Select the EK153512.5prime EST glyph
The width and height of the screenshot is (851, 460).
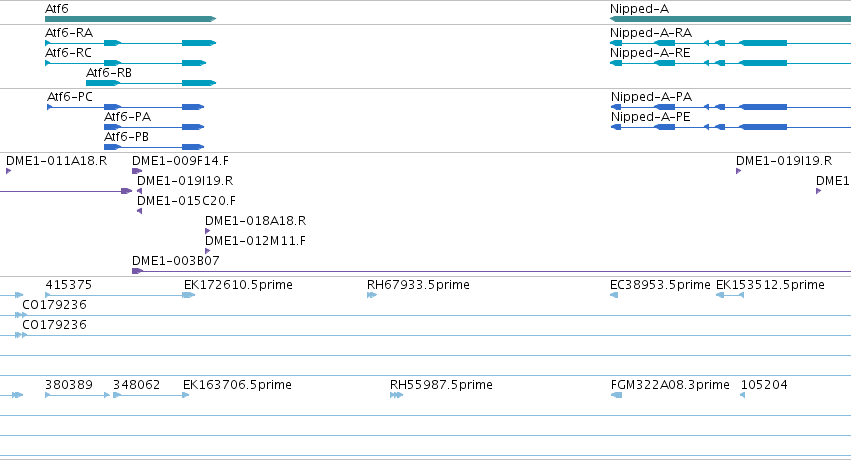730,295
